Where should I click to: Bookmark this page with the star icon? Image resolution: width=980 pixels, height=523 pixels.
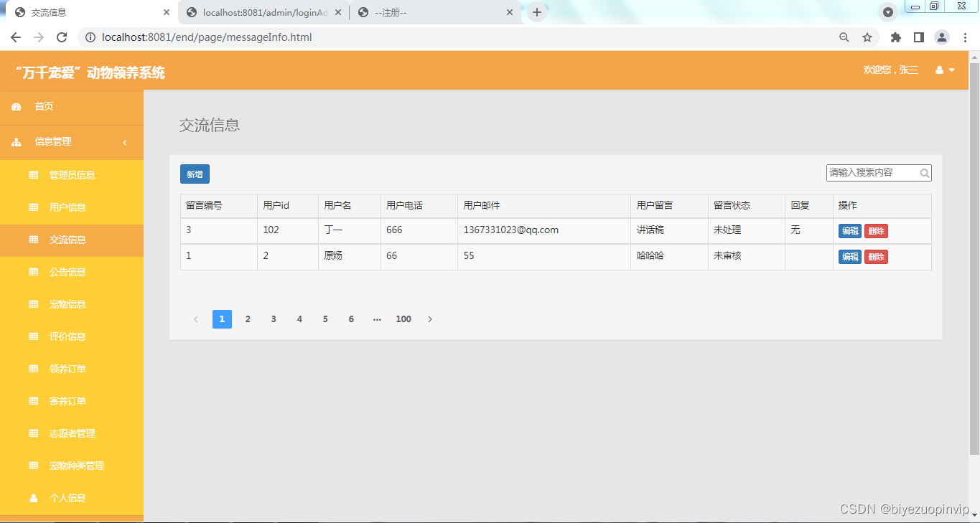(867, 37)
